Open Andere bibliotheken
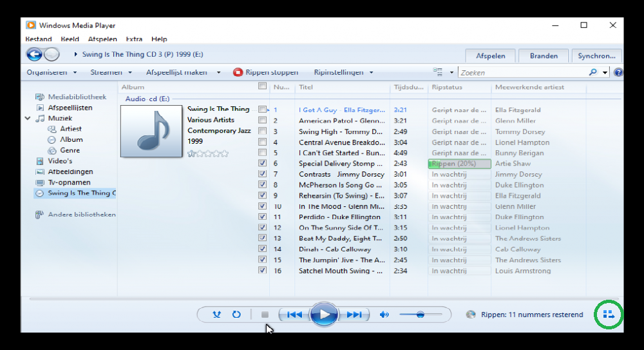644x350 pixels. click(82, 214)
